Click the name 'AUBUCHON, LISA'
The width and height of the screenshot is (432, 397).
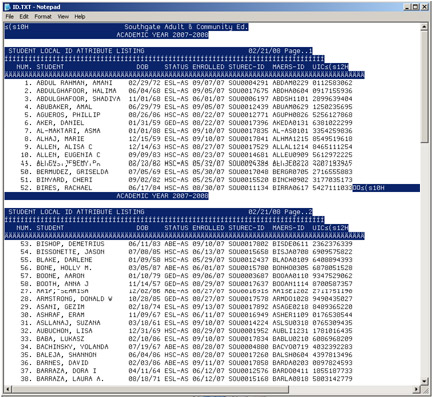[64, 331]
